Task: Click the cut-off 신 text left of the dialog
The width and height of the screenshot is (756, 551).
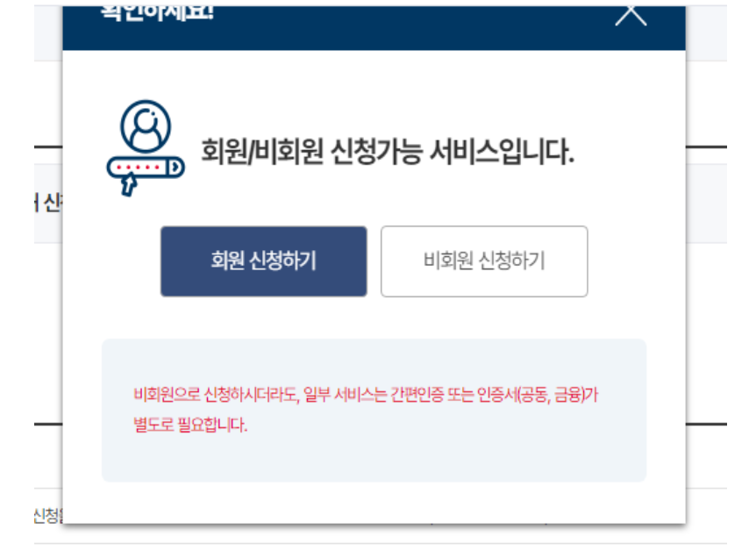Action: [x=48, y=203]
